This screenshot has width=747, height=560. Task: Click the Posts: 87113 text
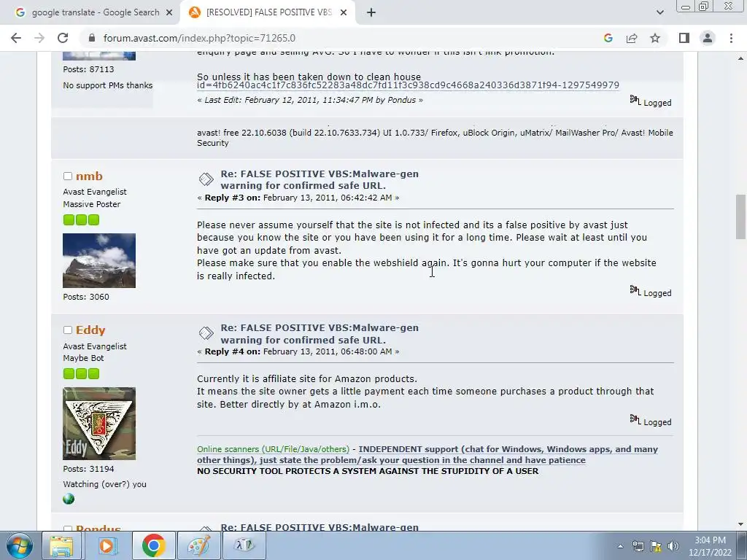pyautogui.click(x=88, y=69)
